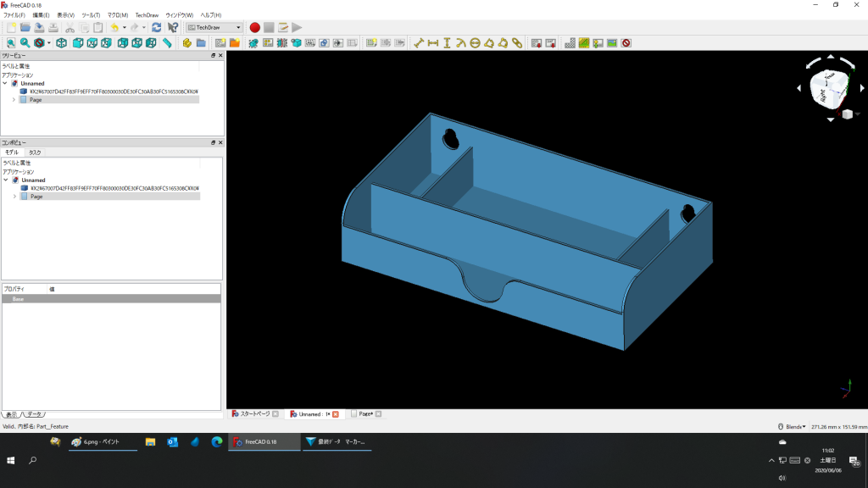Open the Blender navigation style menu
Image resolution: width=868 pixels, height=488 pixels.
pos(792,427)
